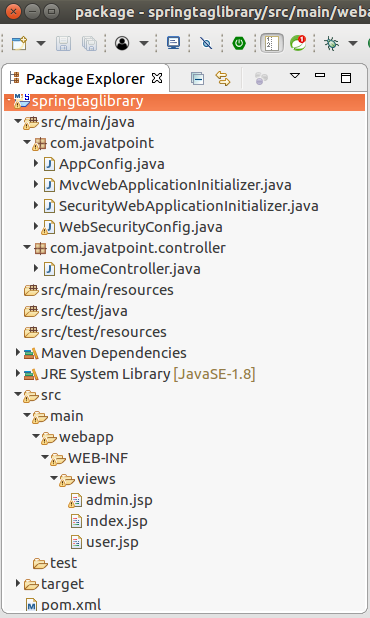Open the Package Explorer View Menu triangle
The image size is (370, 618).
pyautogui.click(x=295, y=76)
